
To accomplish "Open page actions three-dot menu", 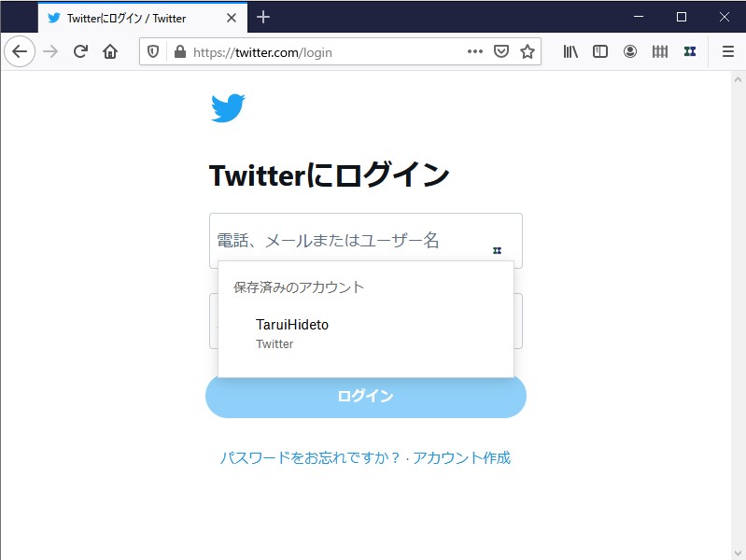I will (x=475, y=51).
